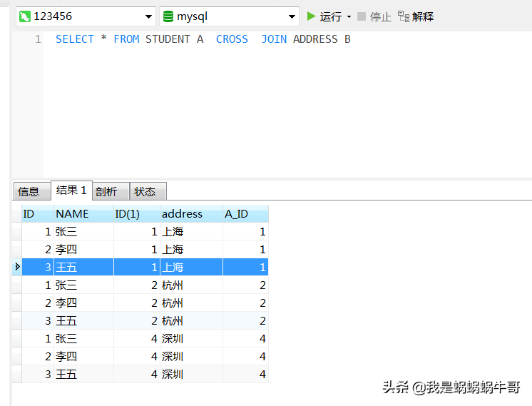This screenshot has width=532, height=406.
Task: Click line number 1 in the gutter
Action: click(x=38, y=39)
